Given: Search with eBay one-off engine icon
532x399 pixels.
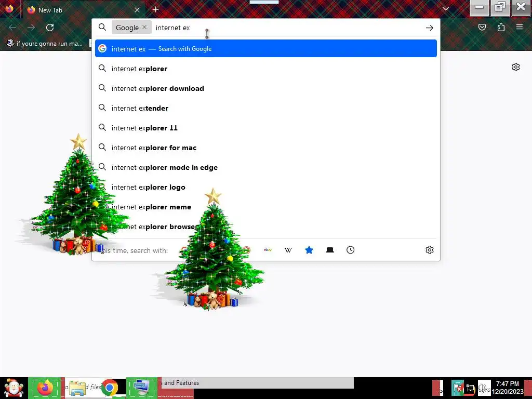Looking at the screenshot, I should point(268,250).
